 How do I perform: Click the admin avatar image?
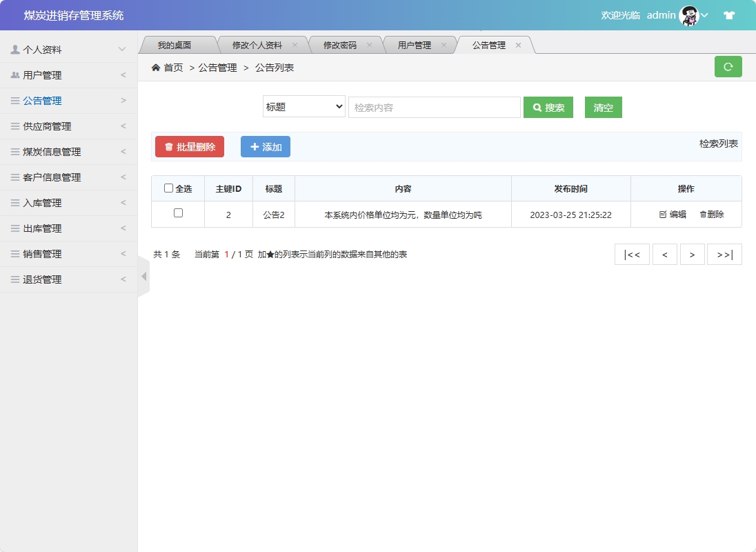[x=688, y=14]
